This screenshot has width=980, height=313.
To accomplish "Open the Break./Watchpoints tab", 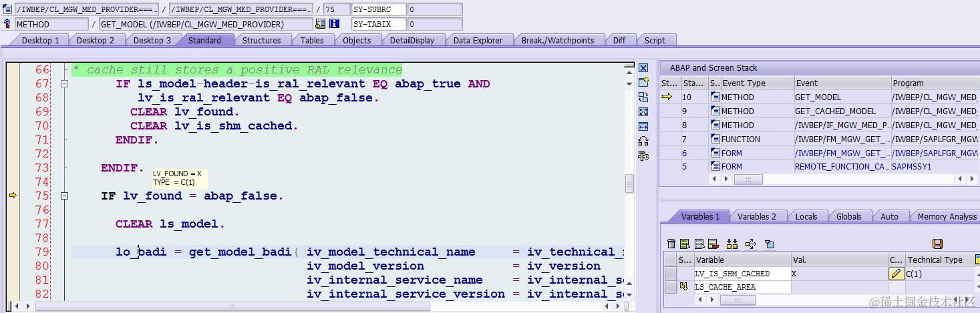I will 558,40.
